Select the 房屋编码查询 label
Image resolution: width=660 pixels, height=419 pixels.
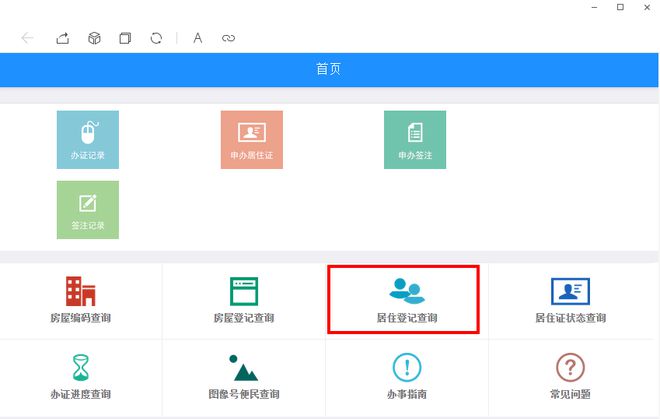click(80, 318)
